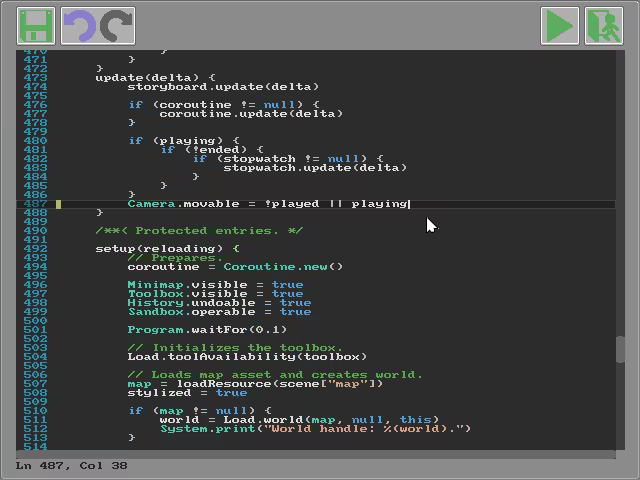Select the History.undoable = true line

(x=219, y=303)
